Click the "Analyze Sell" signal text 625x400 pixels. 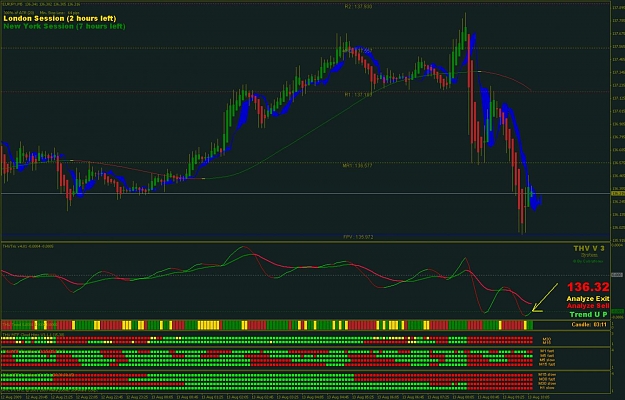(x=588, y=306)
